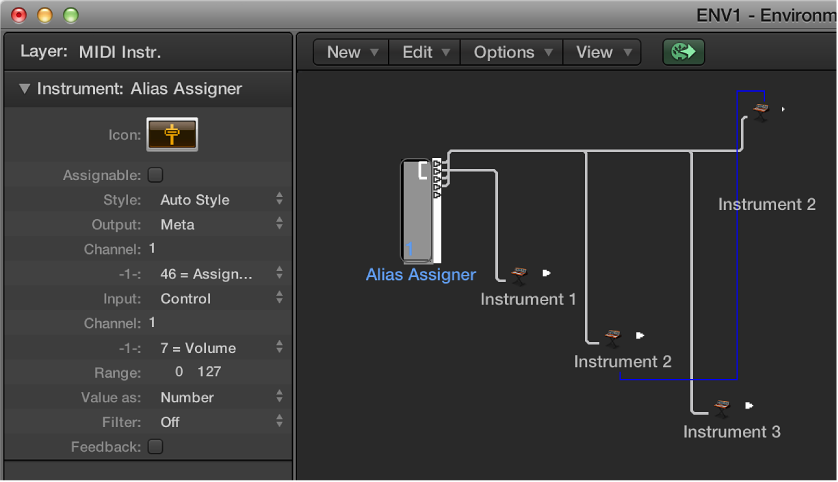Select the Alias Assigner object
This screenshot has width=838, height=482.
click(421, 211)
